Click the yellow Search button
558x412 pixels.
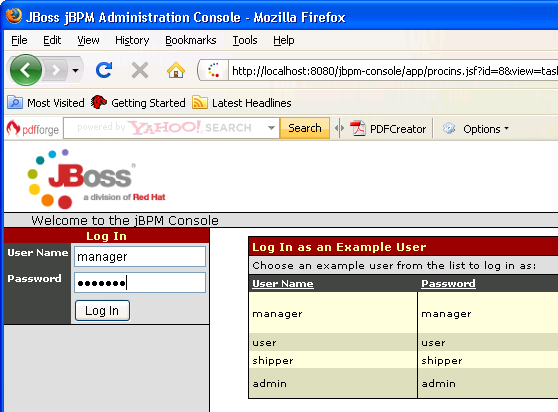point(305,128)
